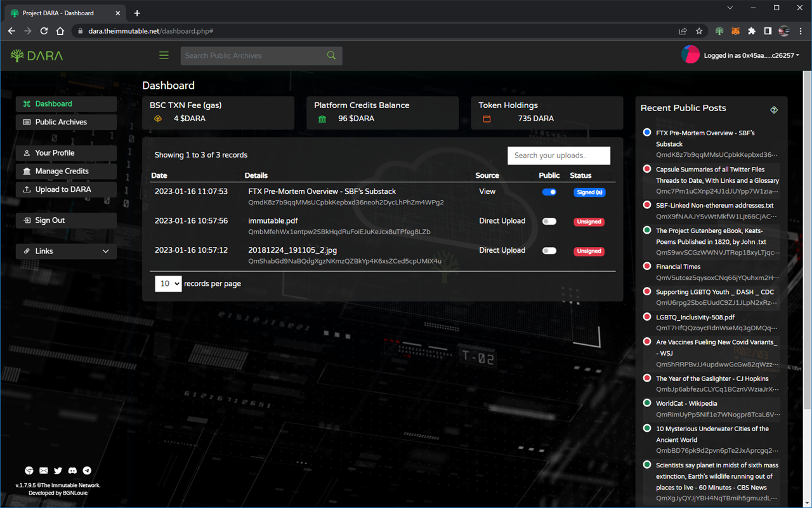
Task: Click the help icon in Recent Public Posts
Action: click(774, 110)
